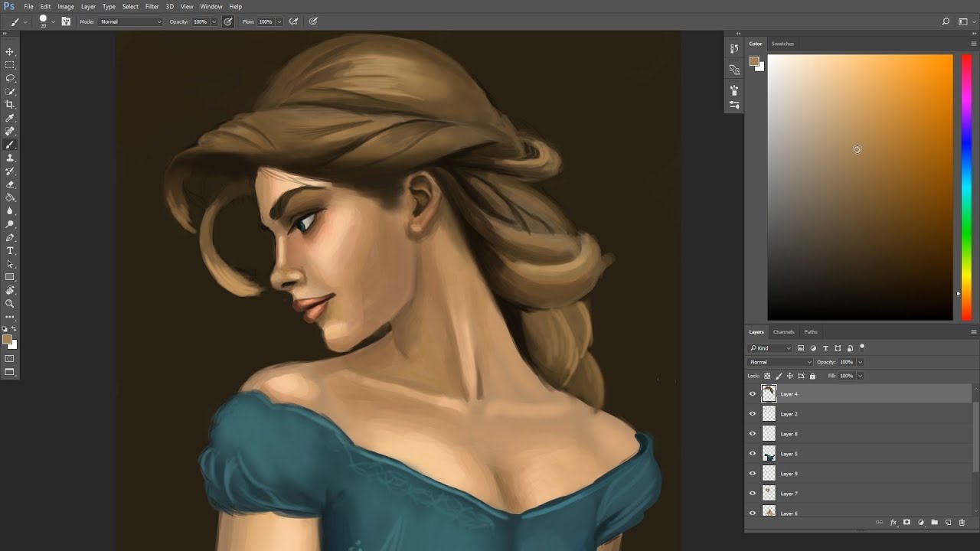Image resolution: width=980 pixels, height=551 pixels.
Task: Select the Zoom tool
Action: [10, 304]
